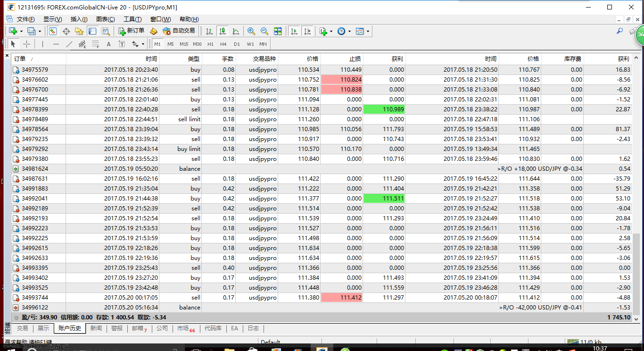Open the 文件(F) menu
The image size is (644, 351).
pyautogui.click(x=26, y=19)
